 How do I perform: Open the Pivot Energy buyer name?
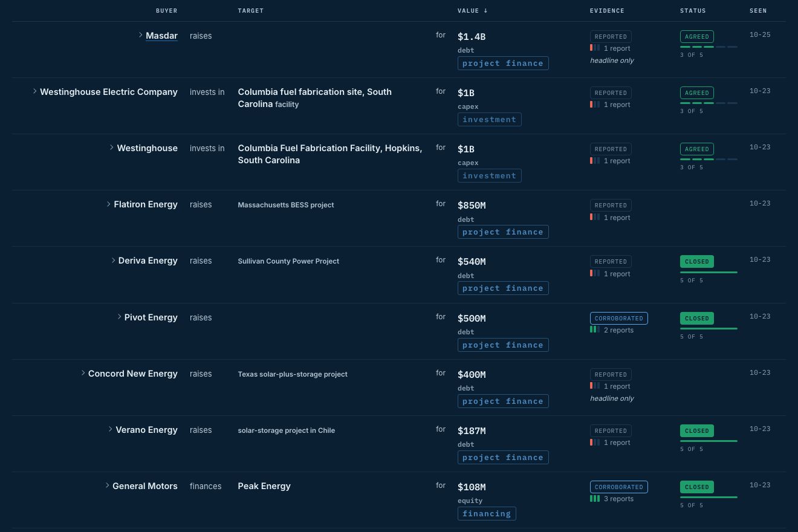151,317
